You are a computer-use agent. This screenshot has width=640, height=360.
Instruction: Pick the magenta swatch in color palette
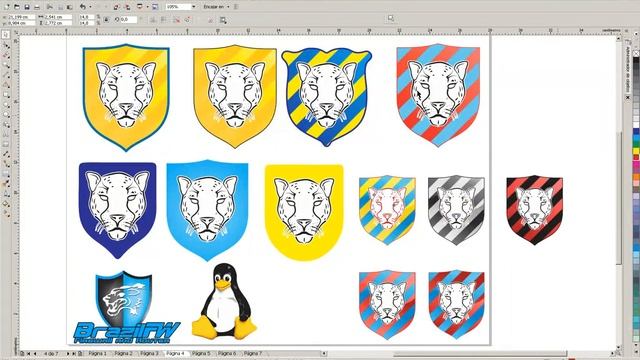coord(636,164)
